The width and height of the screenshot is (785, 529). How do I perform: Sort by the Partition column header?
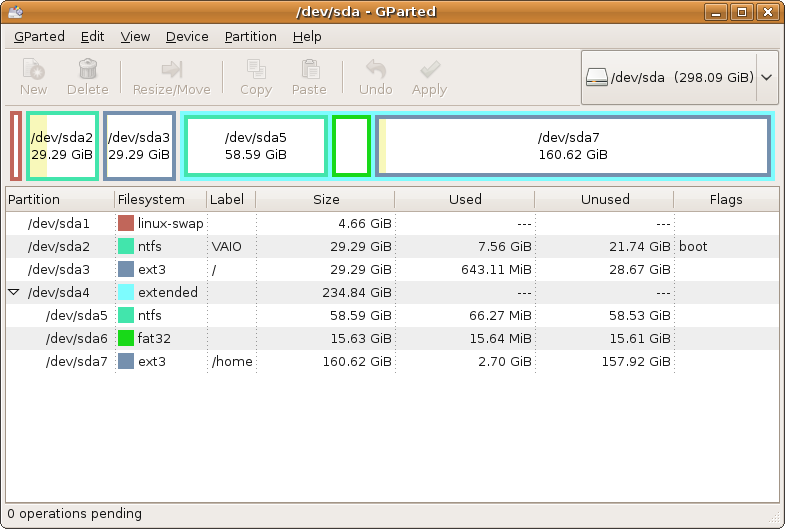[60, 199]
